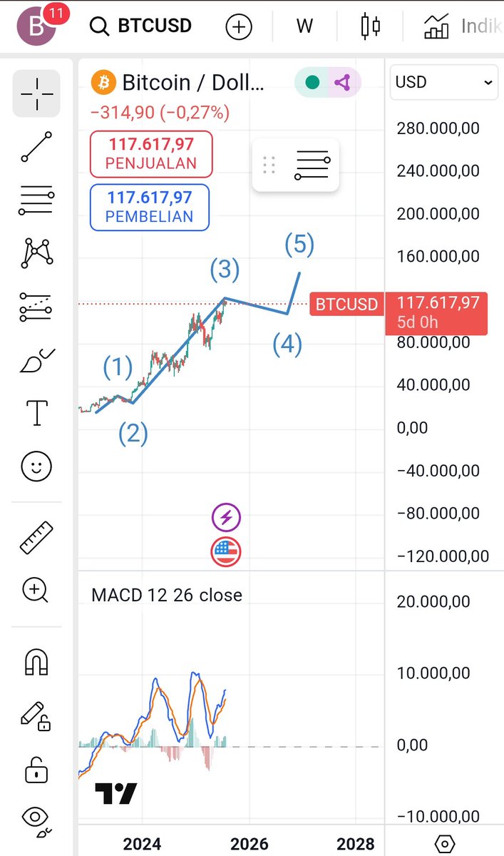Open the USD currency dropdown

tap(444, 82)
